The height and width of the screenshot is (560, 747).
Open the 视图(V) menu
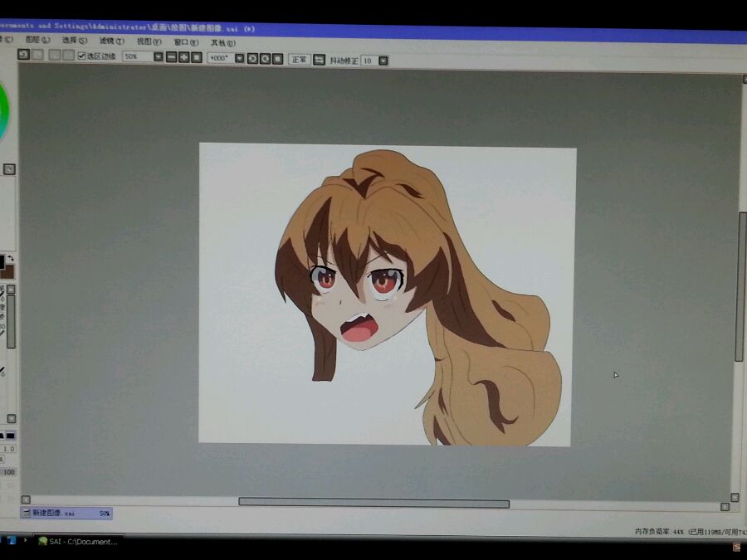[149, 42]
